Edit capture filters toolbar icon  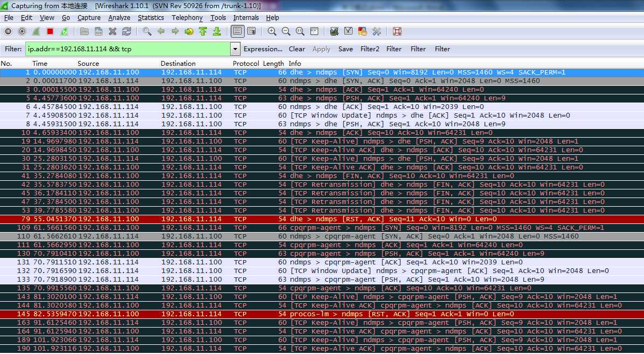[x=334, y=32]
